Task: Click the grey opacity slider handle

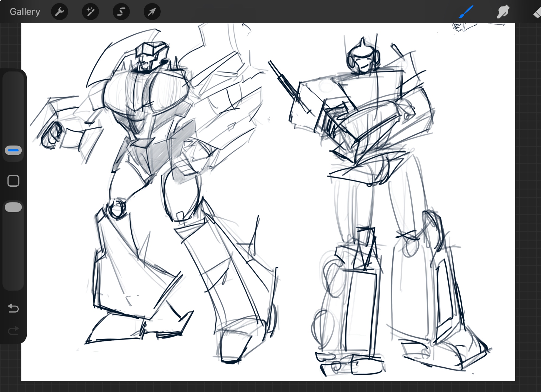Action: click(13, 207)
